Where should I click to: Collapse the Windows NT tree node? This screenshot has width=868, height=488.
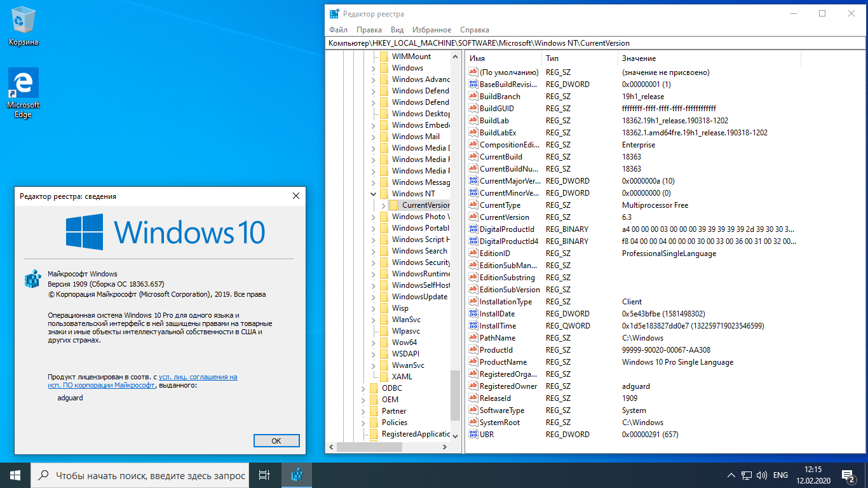(373, 194)
